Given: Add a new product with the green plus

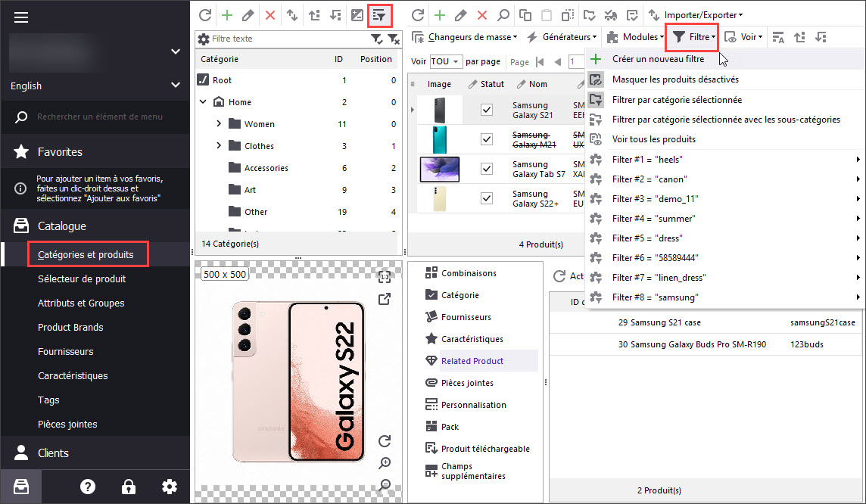Looking at the screenshot, I should coord(440,15).
